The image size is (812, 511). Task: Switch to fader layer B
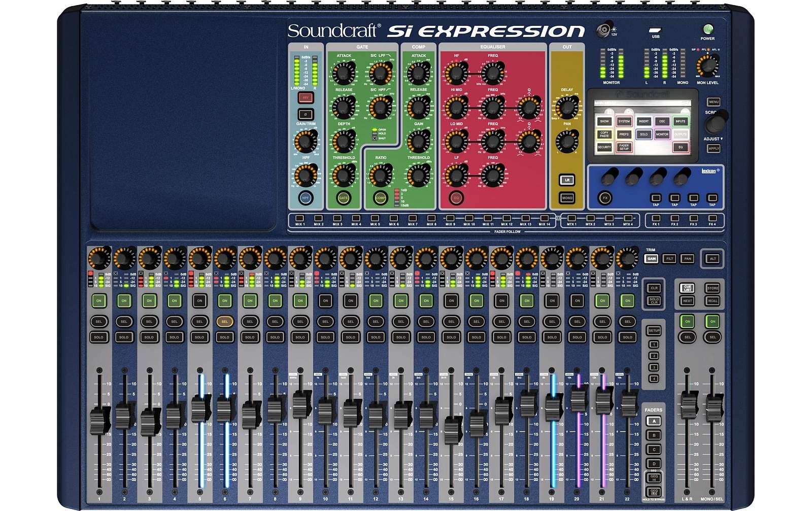pos(654,435)
